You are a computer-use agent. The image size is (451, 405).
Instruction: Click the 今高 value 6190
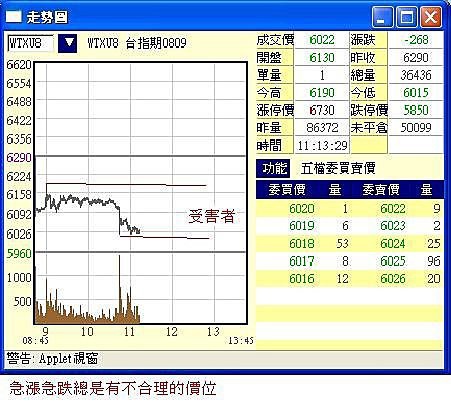[x=322, y=93]
